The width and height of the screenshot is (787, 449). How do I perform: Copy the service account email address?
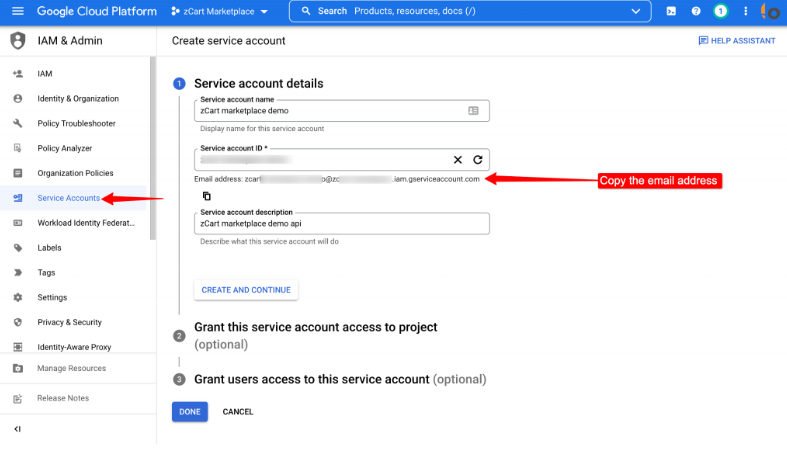pyautogui.click(x=207, y=196)
